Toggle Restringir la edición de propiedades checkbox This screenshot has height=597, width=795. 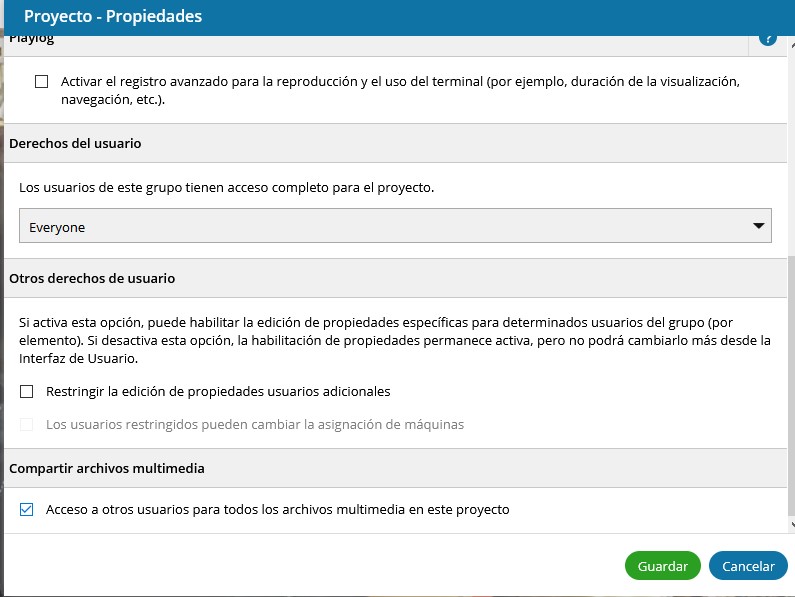tap(27, 391)
